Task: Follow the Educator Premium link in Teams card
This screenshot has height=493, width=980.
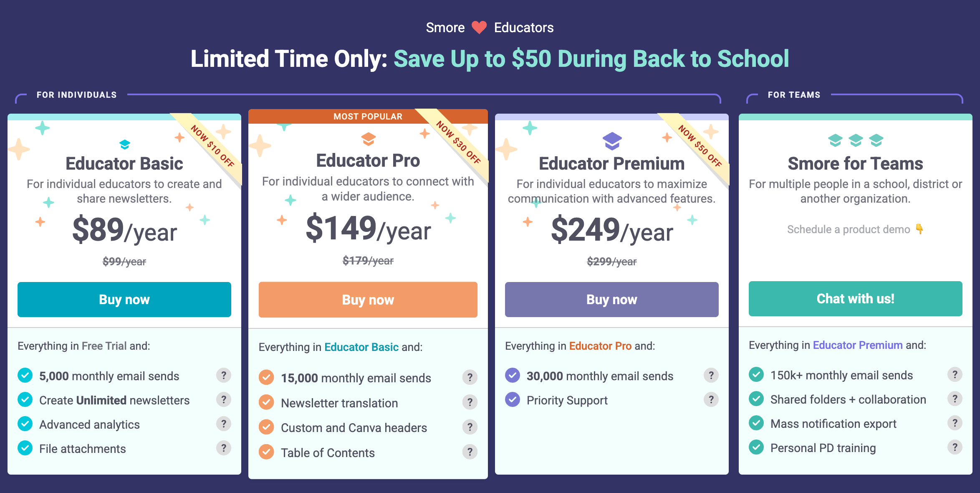Action: click(x=858, y=345)
